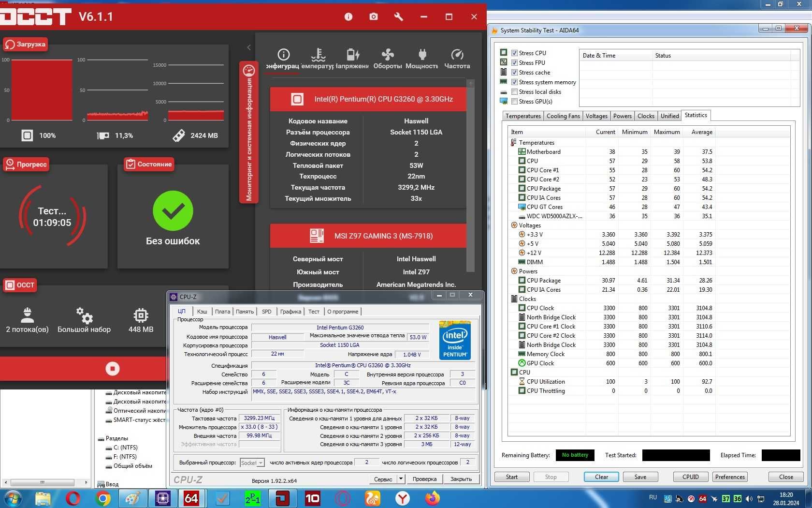Close CPU-Z with the Close button

(461, 479)
